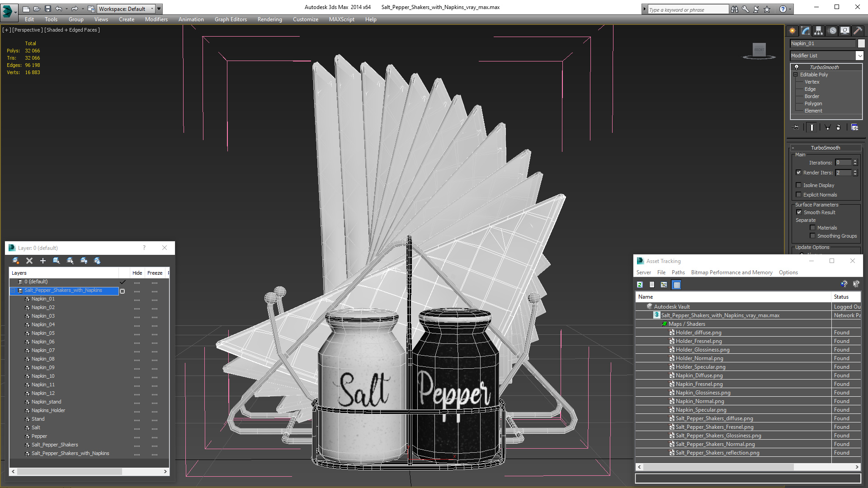Open the Utilities hammer panel tab
The width and height of the screenshot is (868, 488).
coord(858,31)
